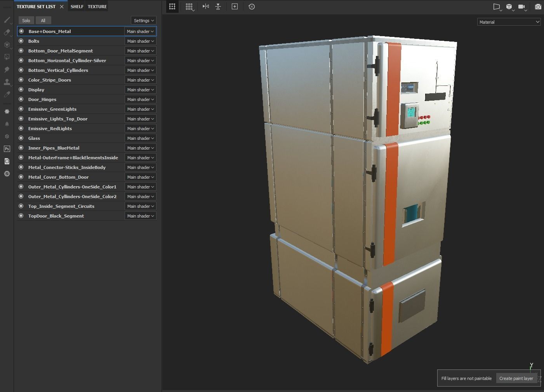Toggle visibility of Color_Stripe_Doors texture set

[x=21, y=80]
